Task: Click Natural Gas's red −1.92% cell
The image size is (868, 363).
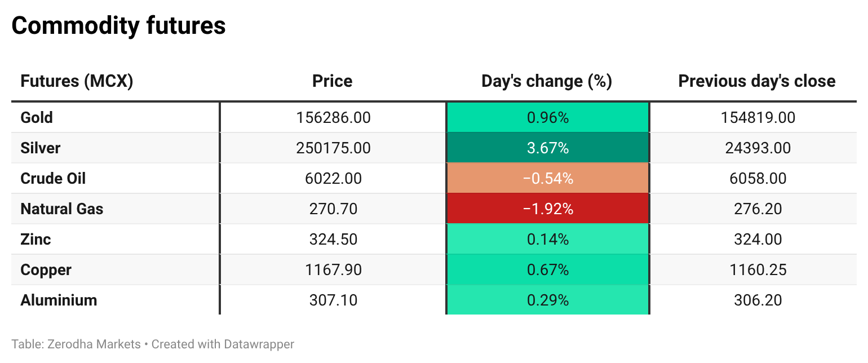Action: click(548, 209)
